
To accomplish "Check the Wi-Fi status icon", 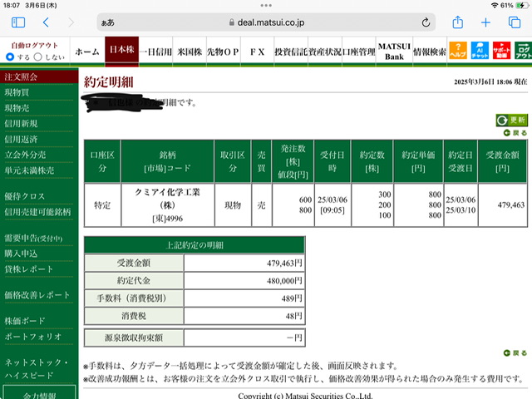I will (x=495, y=6).
